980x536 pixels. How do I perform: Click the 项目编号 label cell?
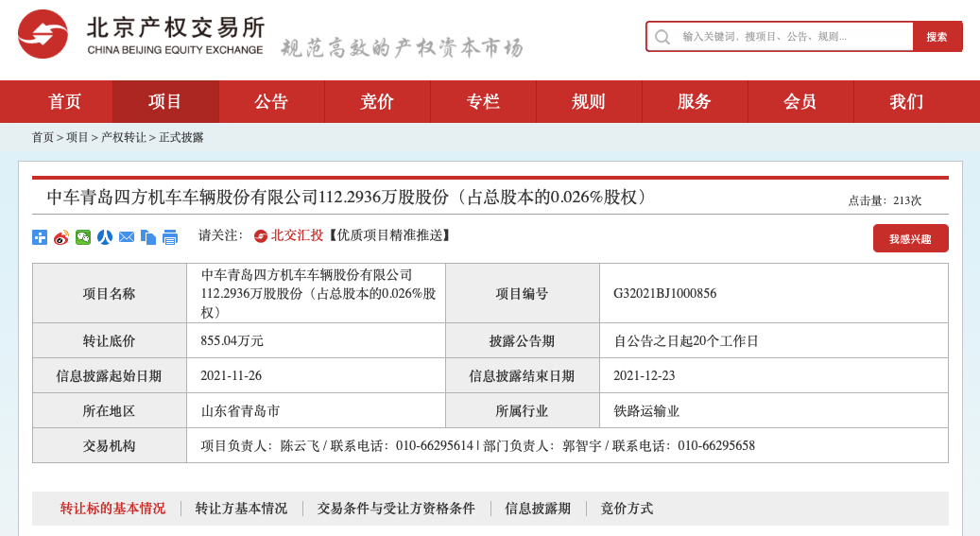click(x=522, y=293)
